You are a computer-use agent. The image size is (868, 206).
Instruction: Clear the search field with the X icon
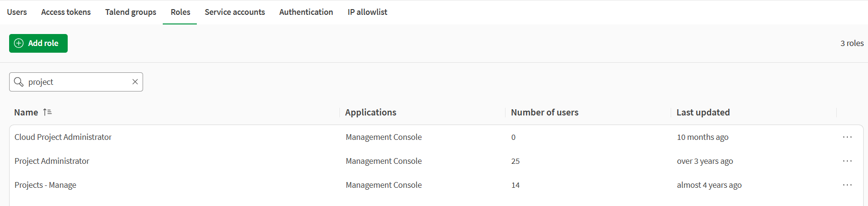tap(135, 82)
